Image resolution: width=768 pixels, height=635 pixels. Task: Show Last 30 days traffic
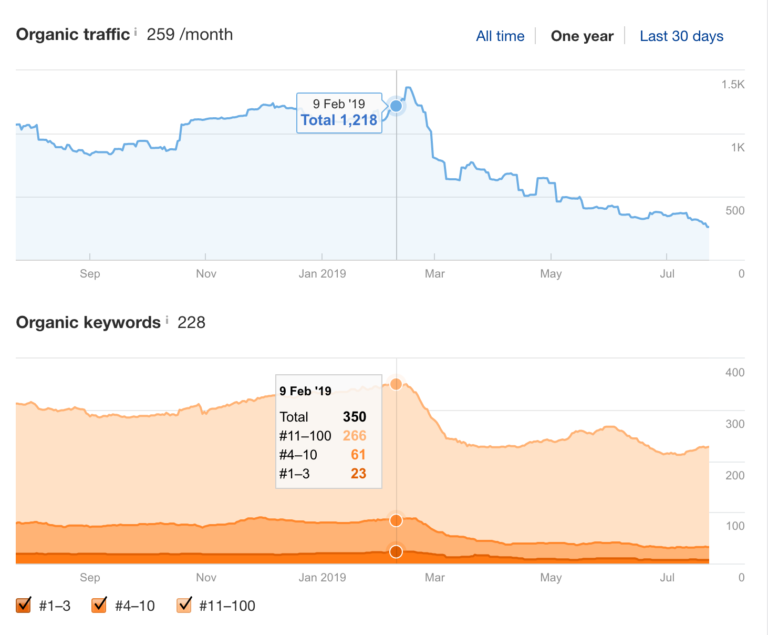[681, 36]
